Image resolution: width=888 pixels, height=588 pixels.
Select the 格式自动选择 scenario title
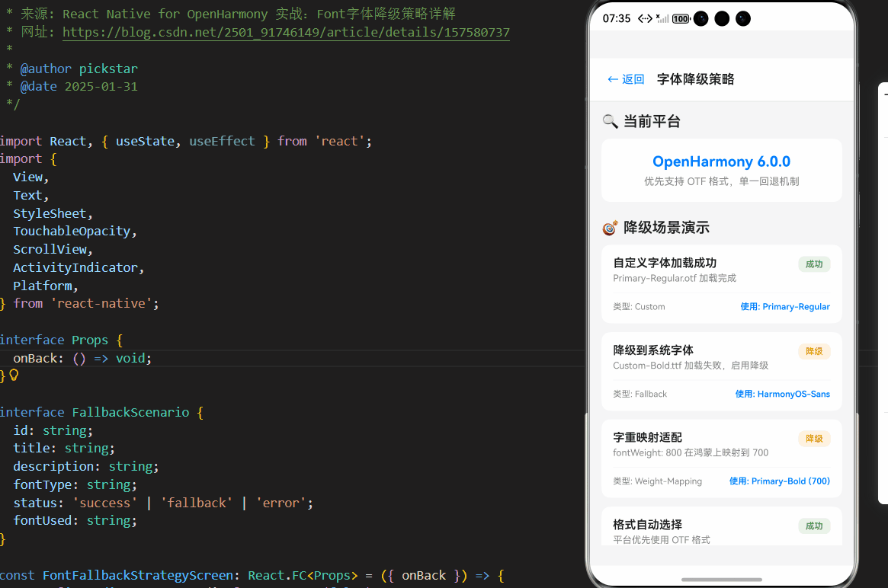click(647, 524)
